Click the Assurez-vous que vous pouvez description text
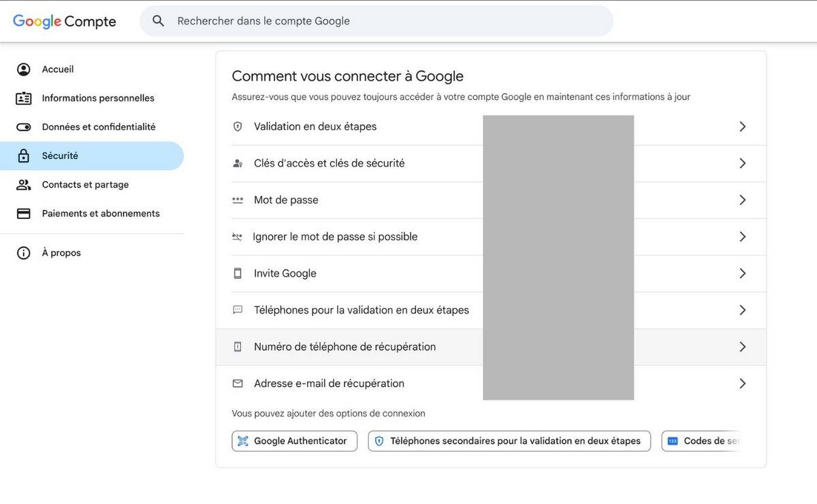The height and width of the screenshot is (504, 817). click(x=461, y=97)
